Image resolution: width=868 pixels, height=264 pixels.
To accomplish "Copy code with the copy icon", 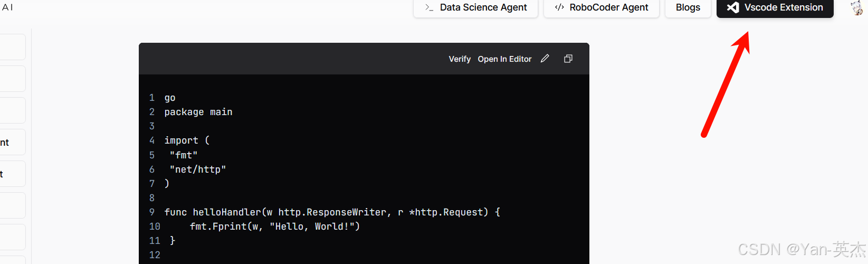I will click(568, 59).
